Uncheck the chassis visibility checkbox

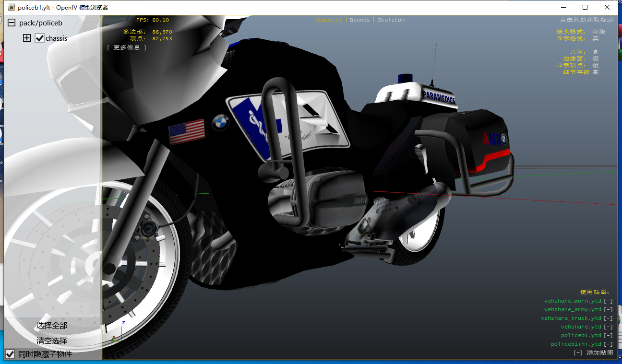[x=40, y=38]
